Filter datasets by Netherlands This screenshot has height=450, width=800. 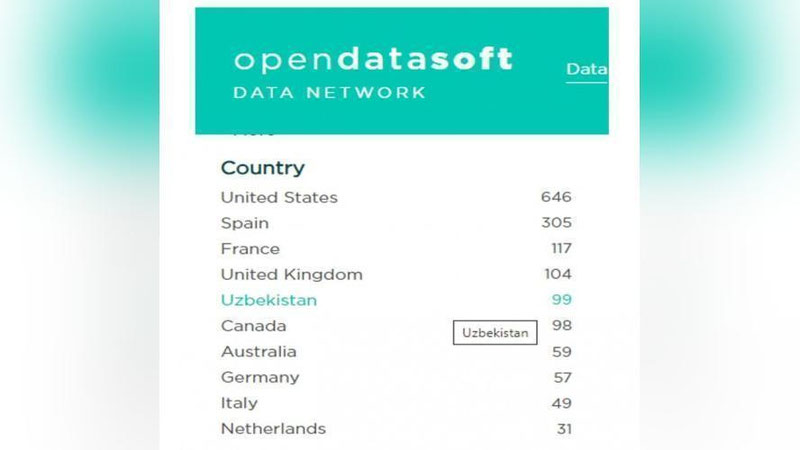coord(273,429)
